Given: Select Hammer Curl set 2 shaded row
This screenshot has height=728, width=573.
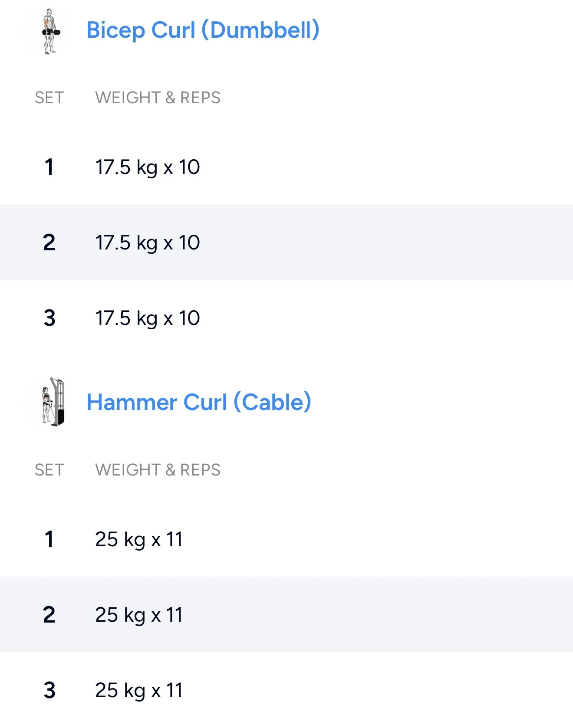Looking at the screenshot, I should (286, 614).
